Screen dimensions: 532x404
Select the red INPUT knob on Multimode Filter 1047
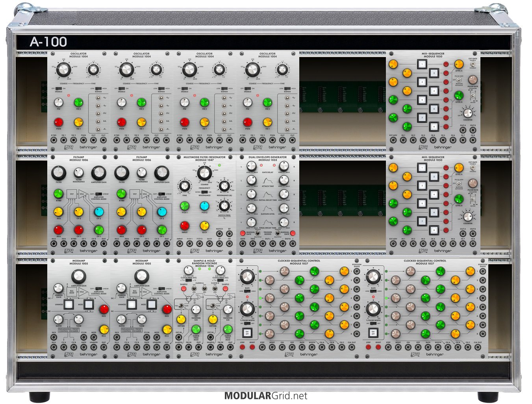pos(184,226)
